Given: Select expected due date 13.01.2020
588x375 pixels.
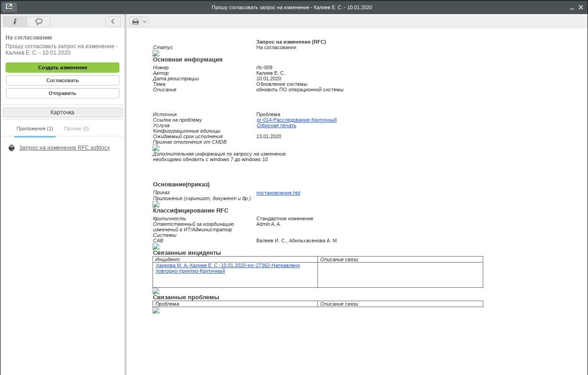Looking at the screenshot, I should pyautogui.click(x=269, y=136).
